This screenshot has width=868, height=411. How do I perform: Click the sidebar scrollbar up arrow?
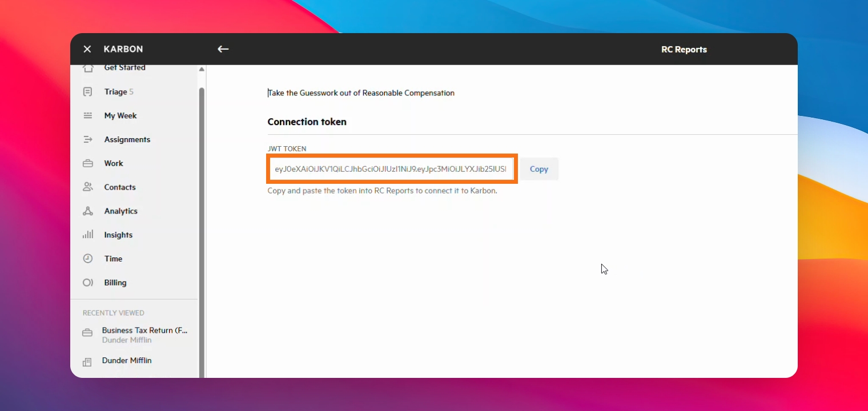[202, 70]
